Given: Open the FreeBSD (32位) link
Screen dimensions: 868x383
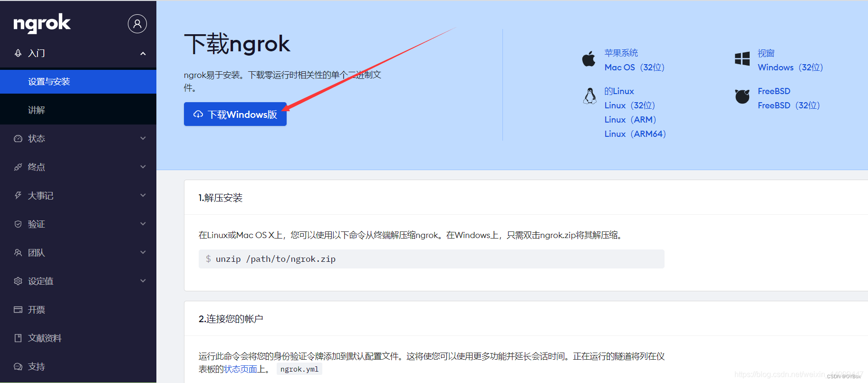Looking at the screenshot, I should (x=789, y=105).
